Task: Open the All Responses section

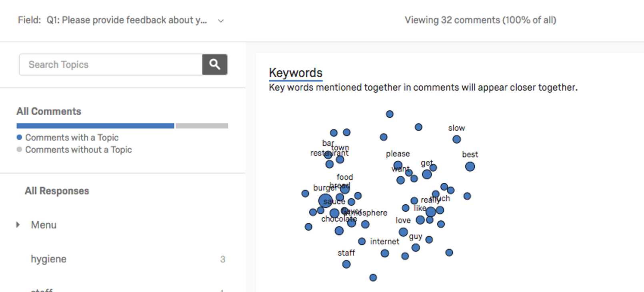Action: click(57, 191)
